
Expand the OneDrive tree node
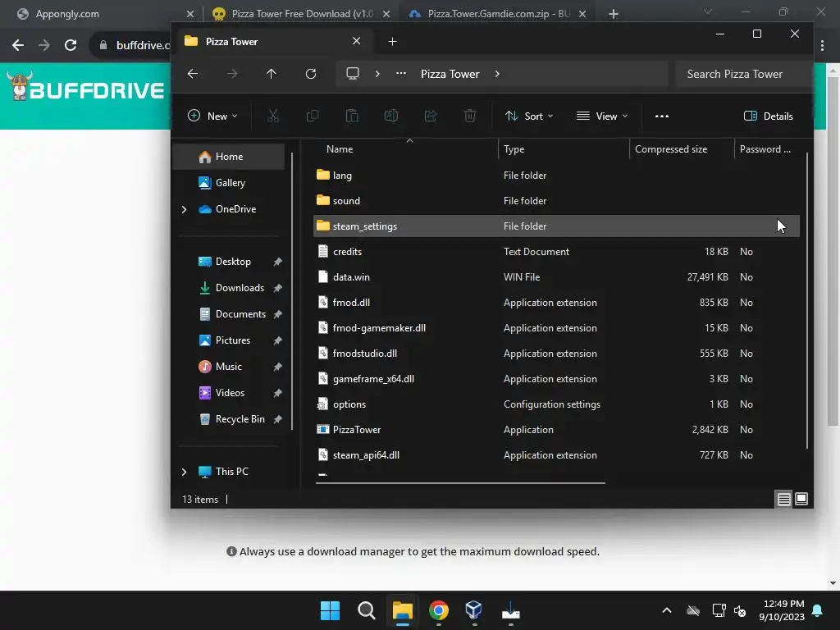pyautogui.click(x=185, y=209)
